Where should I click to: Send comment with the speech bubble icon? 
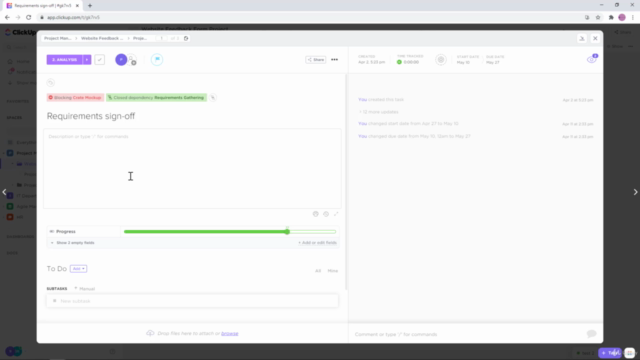(591, 334)
